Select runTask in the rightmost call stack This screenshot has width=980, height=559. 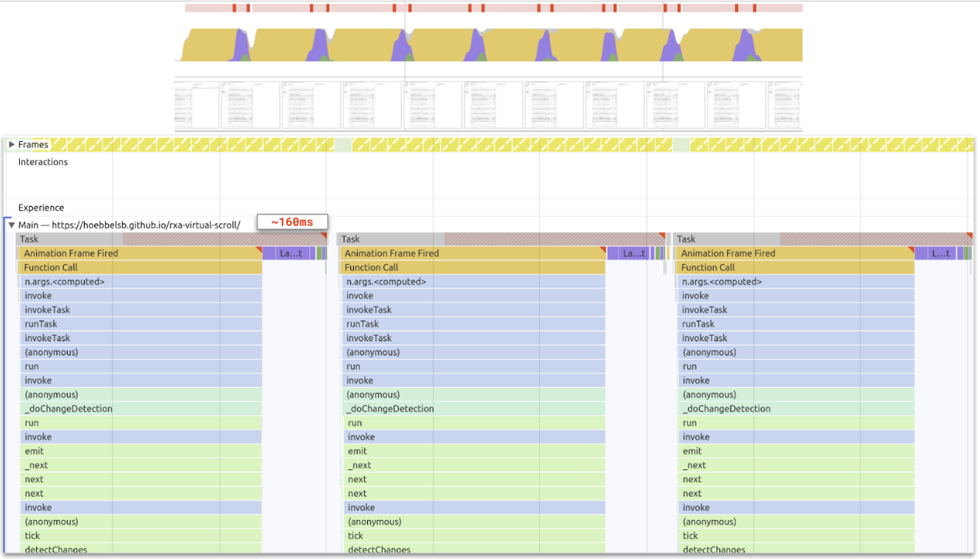click(698, 324)
